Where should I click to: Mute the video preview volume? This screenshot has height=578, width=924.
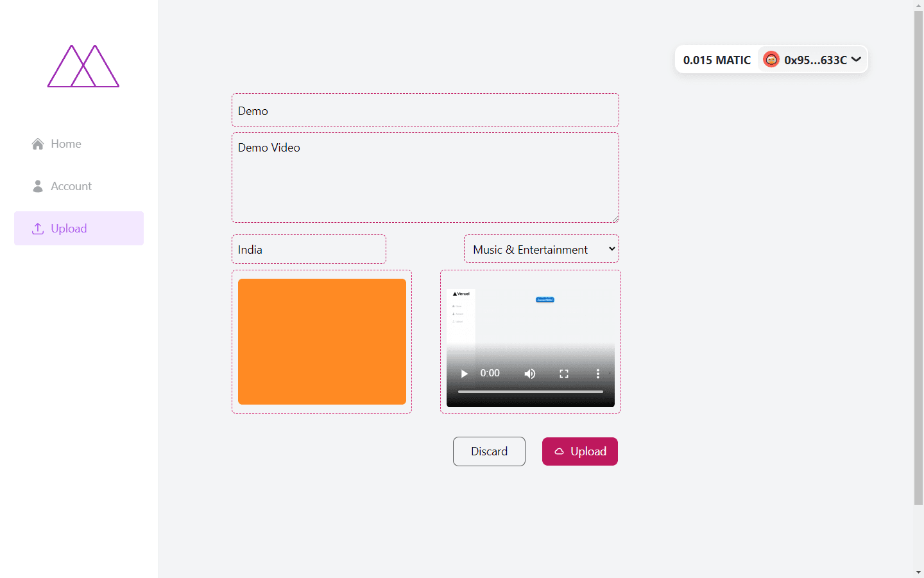[x=530, y=374]
